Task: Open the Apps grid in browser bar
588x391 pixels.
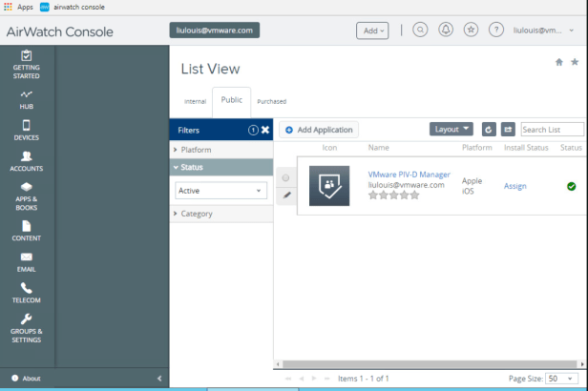Action: pyautogui.click(x=18, y=7)
